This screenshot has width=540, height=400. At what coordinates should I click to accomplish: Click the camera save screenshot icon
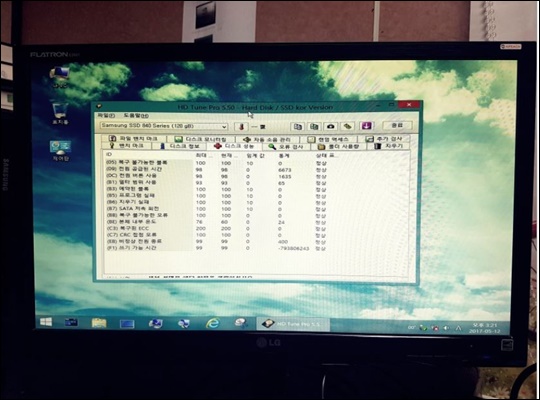331,126
